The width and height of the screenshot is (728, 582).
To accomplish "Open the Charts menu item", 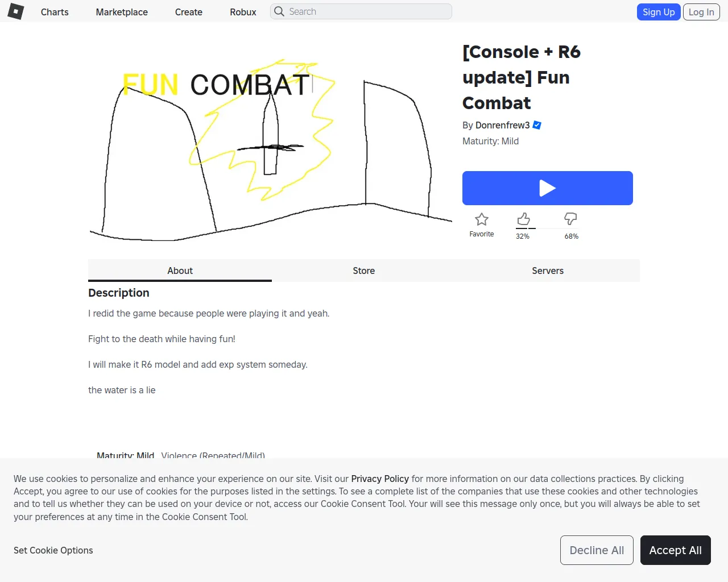I will tap(55, 12).
